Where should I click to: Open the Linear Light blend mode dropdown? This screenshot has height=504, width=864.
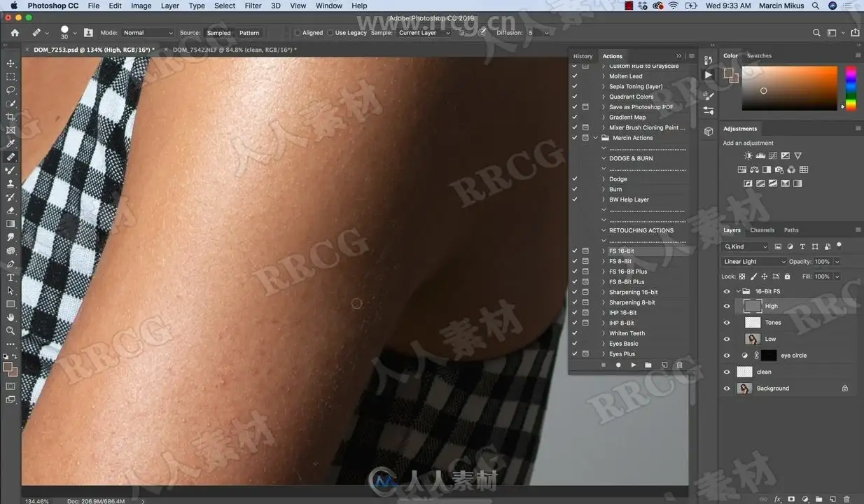pos(754,262)
